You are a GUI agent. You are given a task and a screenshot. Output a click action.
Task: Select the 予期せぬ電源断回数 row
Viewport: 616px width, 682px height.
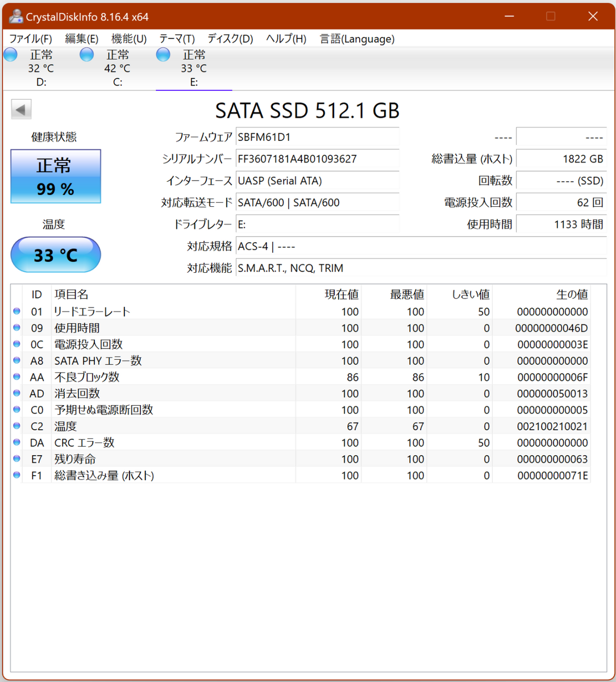301,409
